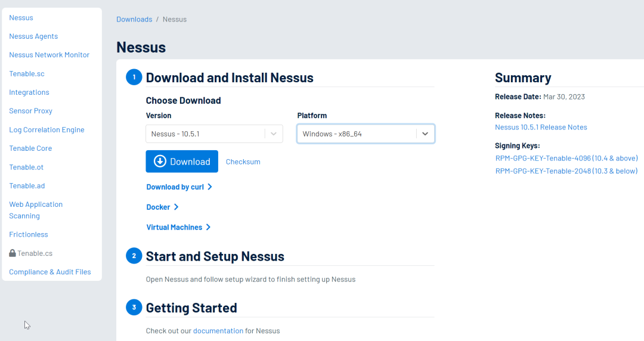Click chevron next to Download by curl
The width and height of the screenshot is (644, 341).
point(210,187)
